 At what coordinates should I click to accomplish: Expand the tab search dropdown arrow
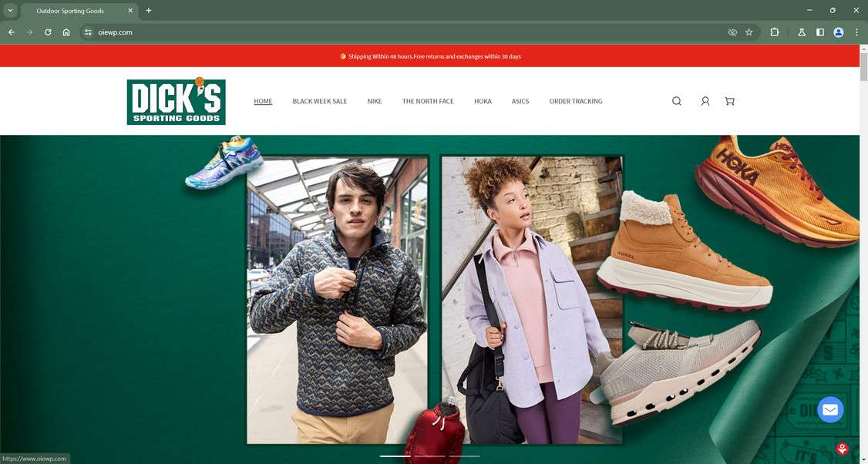pos(10,10)
